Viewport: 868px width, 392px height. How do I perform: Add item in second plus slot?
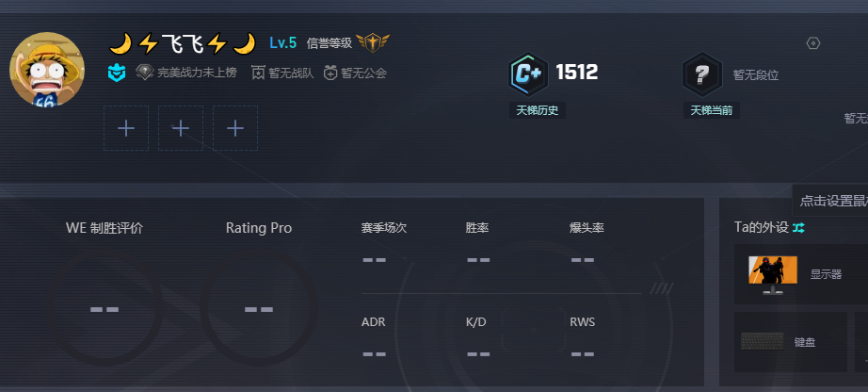181,128
